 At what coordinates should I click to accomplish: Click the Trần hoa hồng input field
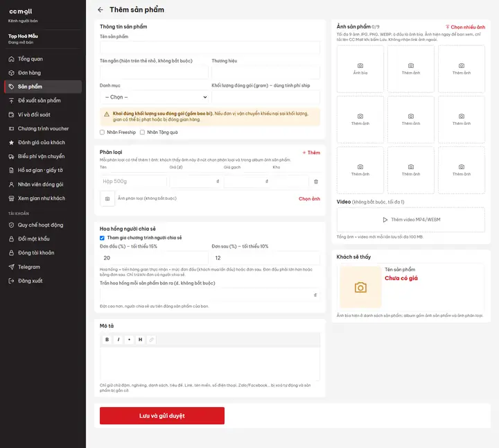point(210,295)
